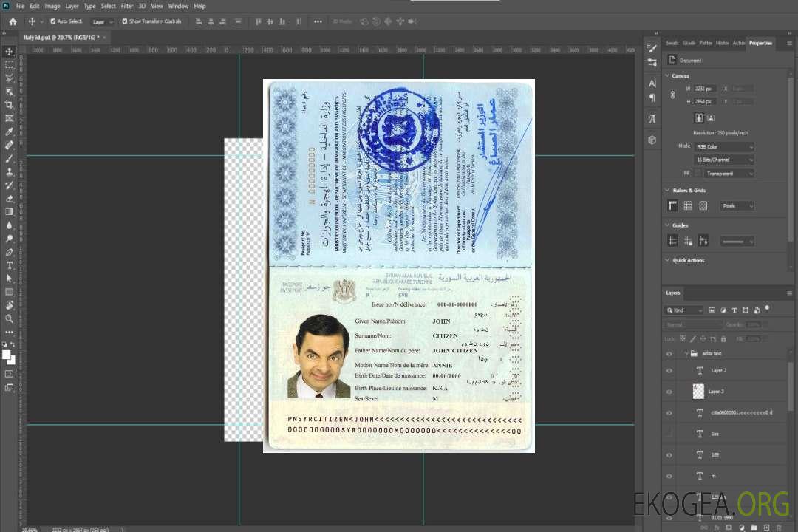This screenshot has height=532, width=798.
Task: Select the Eyedropper tool
Action: (x=9, y=132)
